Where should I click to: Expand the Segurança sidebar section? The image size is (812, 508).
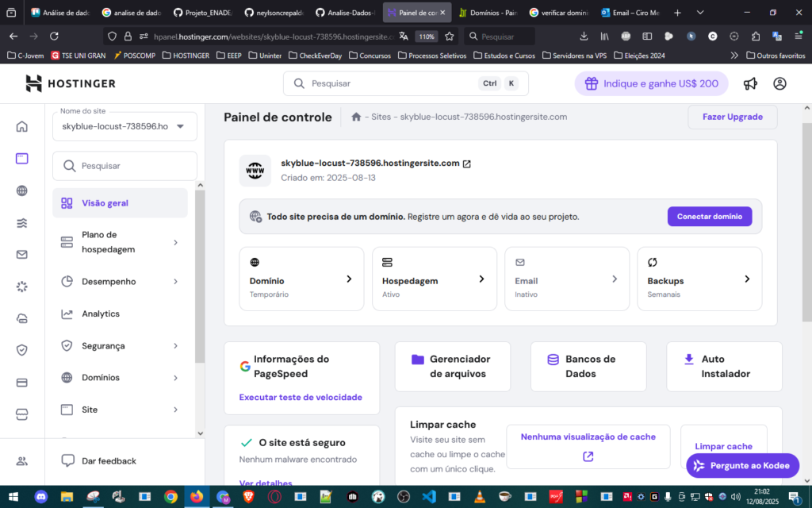119,346
